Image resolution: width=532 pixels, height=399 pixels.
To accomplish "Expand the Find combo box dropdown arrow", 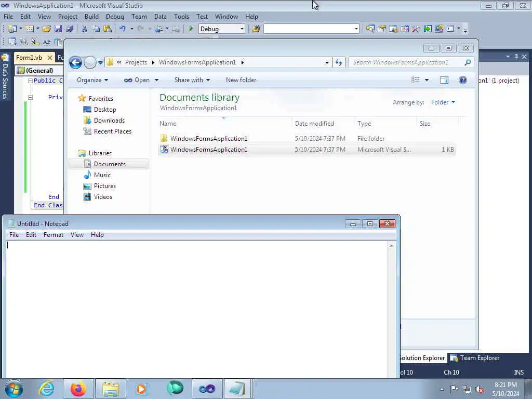I will pos(356,29).
